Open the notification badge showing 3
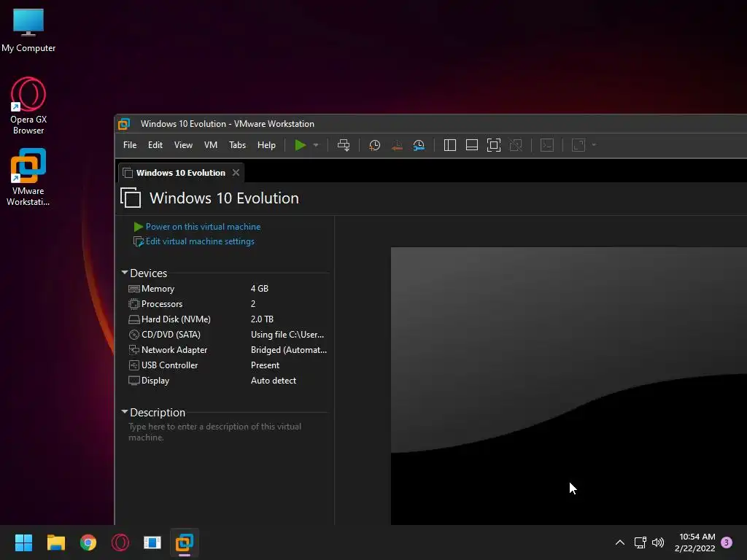 click(x=727, y=542)
